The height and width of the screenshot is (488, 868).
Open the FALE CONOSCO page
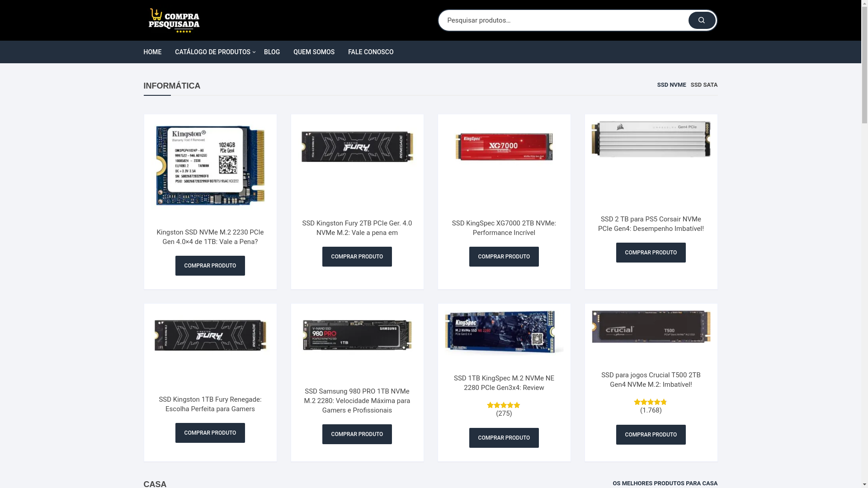(x=371, y=52)
